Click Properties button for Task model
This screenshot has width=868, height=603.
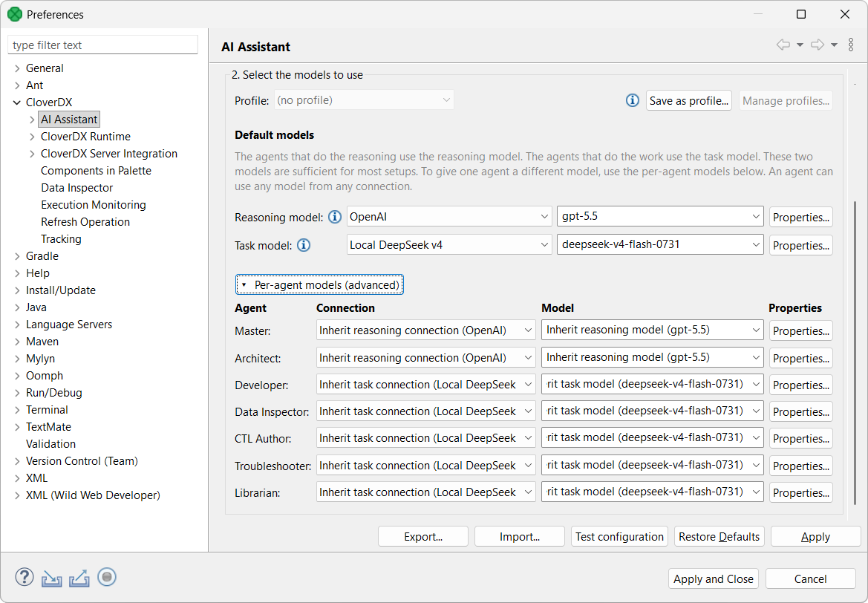[x=800, y=245]
